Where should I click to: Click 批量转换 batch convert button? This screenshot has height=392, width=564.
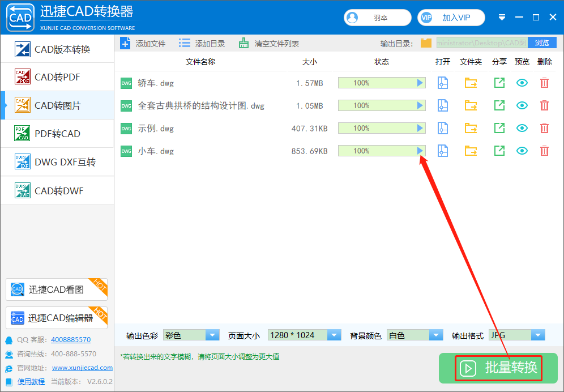coord(498,368)
